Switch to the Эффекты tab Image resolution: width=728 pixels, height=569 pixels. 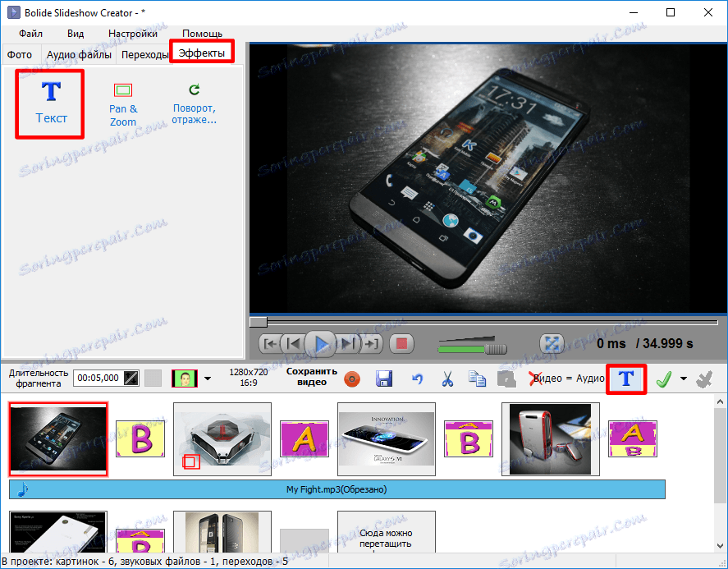201,51
